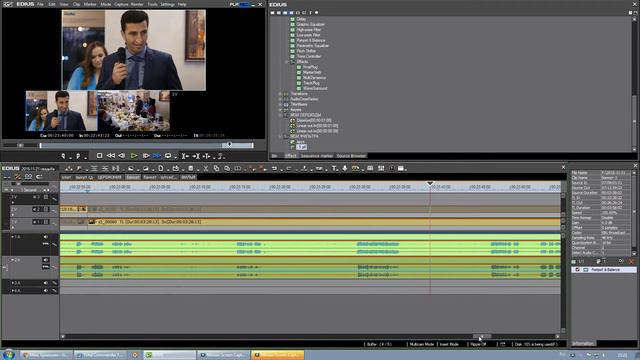Expand the 3 A audio track
The image size is (640, 360).
point(12,283)
